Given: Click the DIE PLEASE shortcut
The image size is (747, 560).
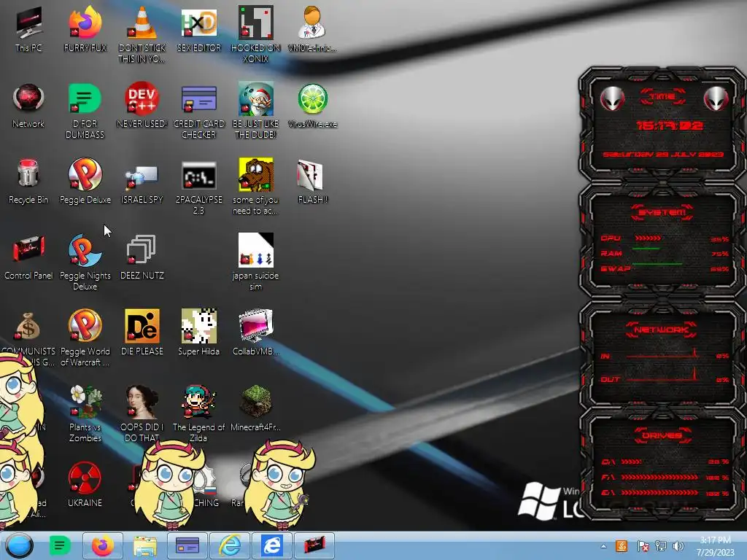Looking at the screenshot, I should click(x=142, y=332).
